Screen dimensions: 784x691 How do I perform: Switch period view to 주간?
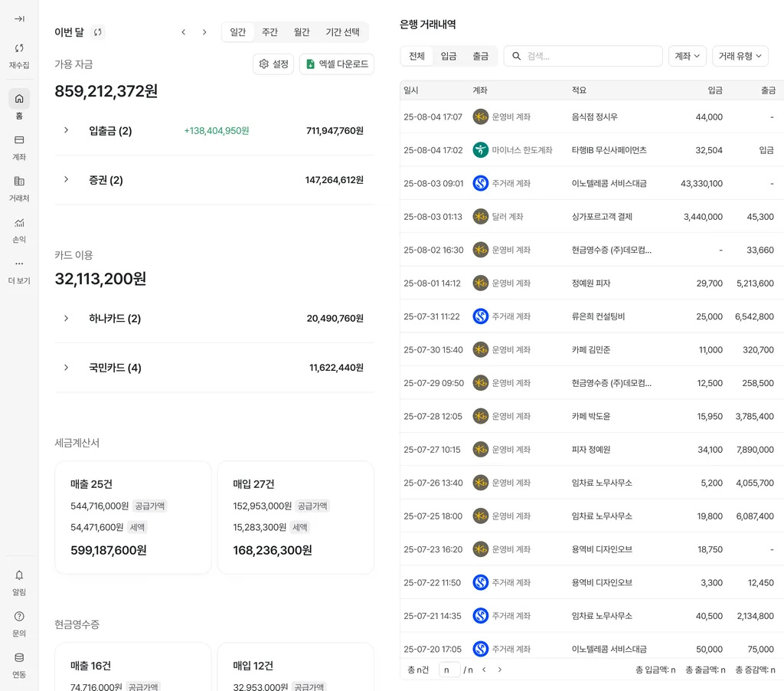(x=269, y=32)
